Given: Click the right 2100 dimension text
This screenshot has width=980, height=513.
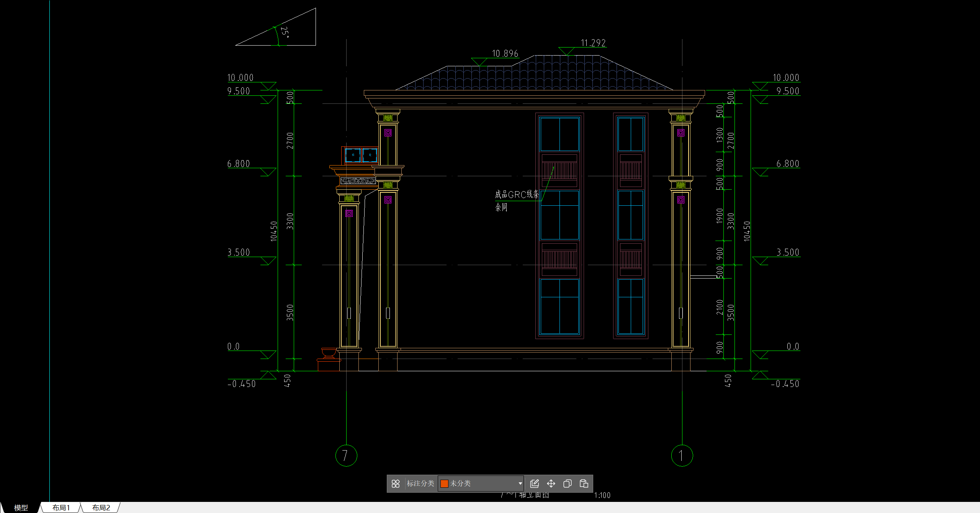Looking at the screenshot, I should coord(720,307).
